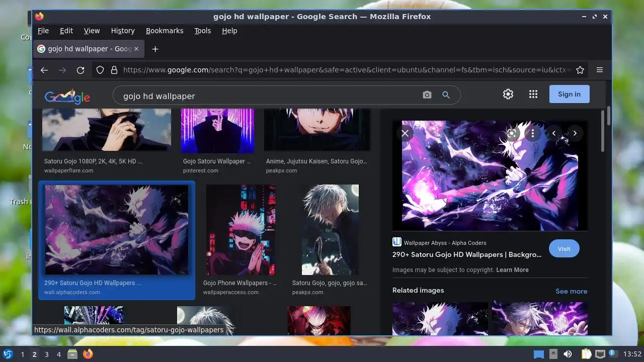View site security padlock info
The height and width of the screenshot is (362, 644).
(114, 70)
